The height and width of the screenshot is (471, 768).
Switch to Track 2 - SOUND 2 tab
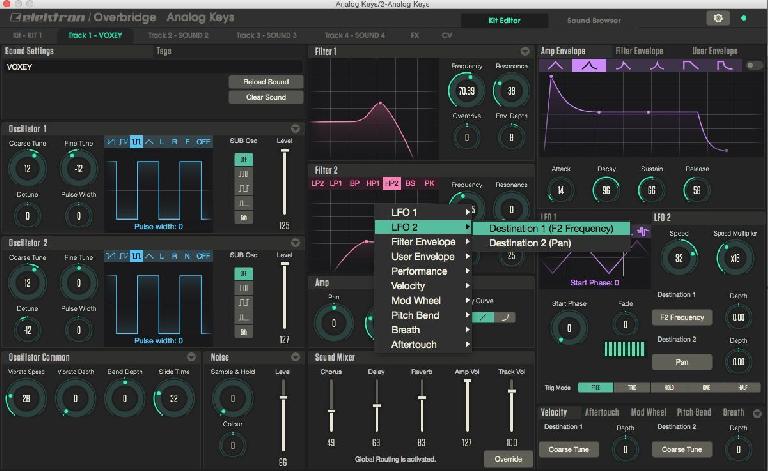[178, 35]
